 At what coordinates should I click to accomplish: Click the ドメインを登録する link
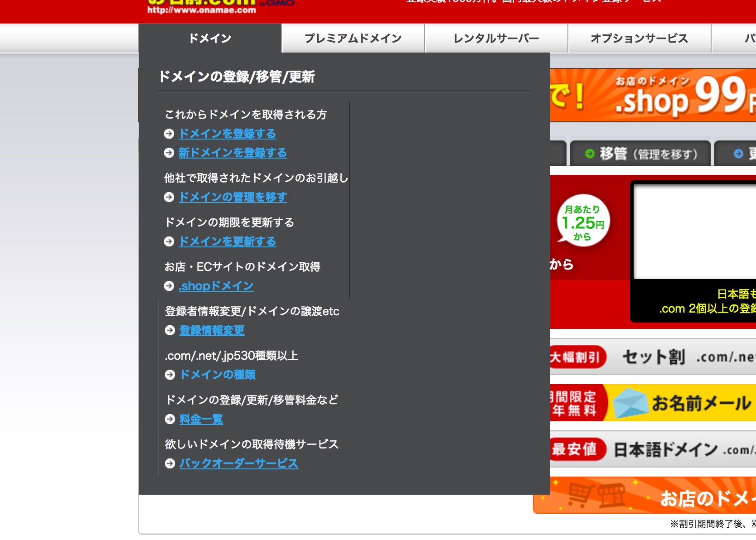pos(228,134)
